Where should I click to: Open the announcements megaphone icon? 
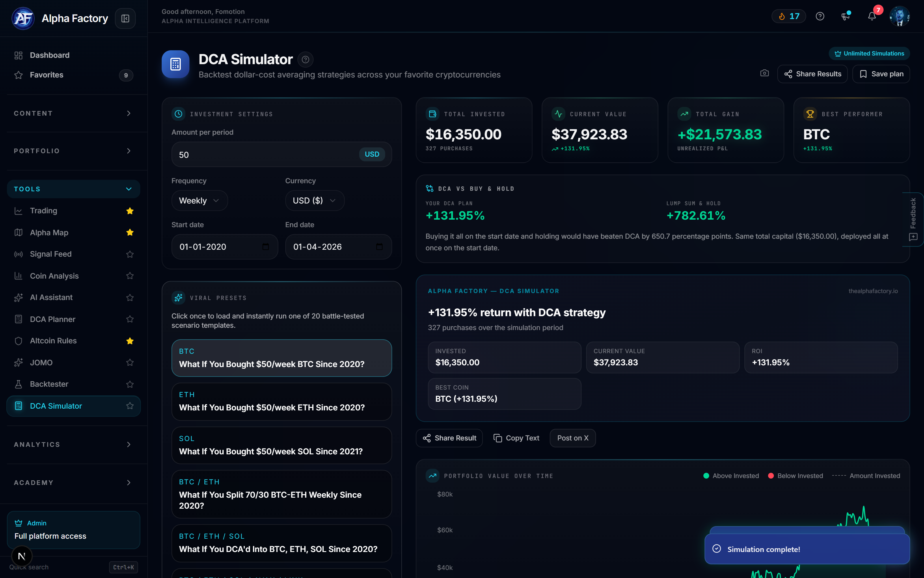tap(846, 16)
